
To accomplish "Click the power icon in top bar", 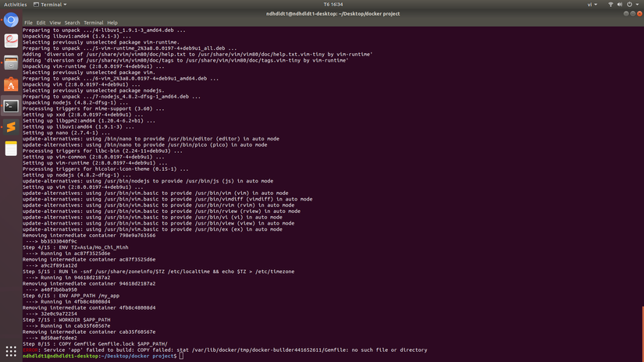I will tap(629, 5).
